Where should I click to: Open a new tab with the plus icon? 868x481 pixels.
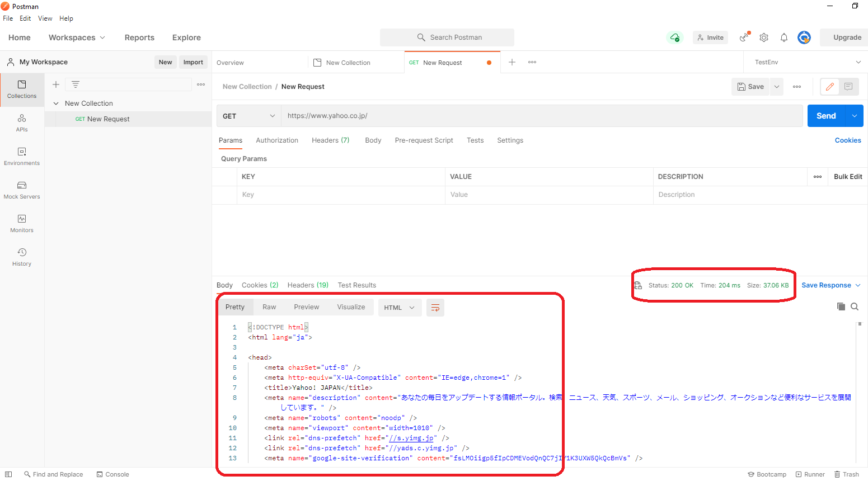(x=512, y=62)
